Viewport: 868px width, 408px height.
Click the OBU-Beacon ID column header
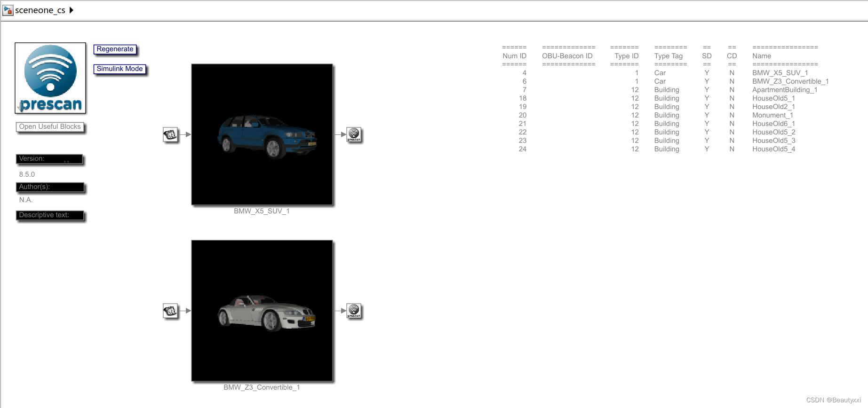click(x=567, y=56)
